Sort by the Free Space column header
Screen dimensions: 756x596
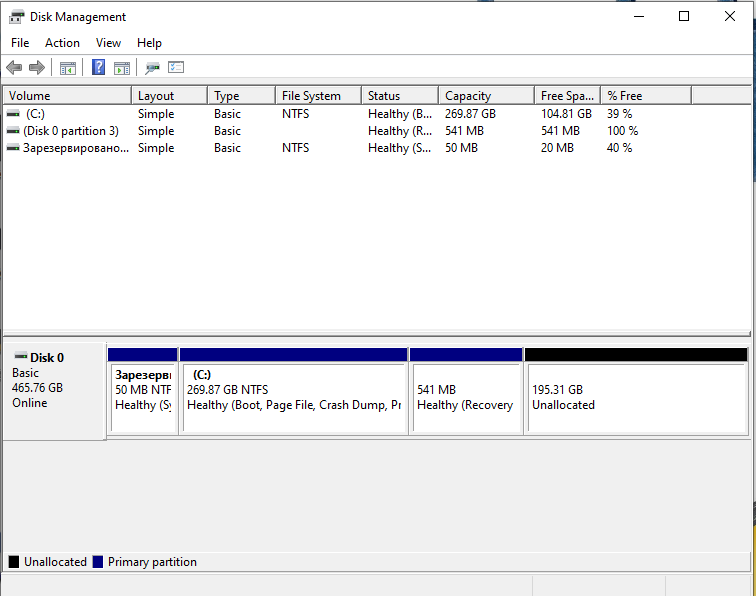pyautogui.click(x=567, y=95)
